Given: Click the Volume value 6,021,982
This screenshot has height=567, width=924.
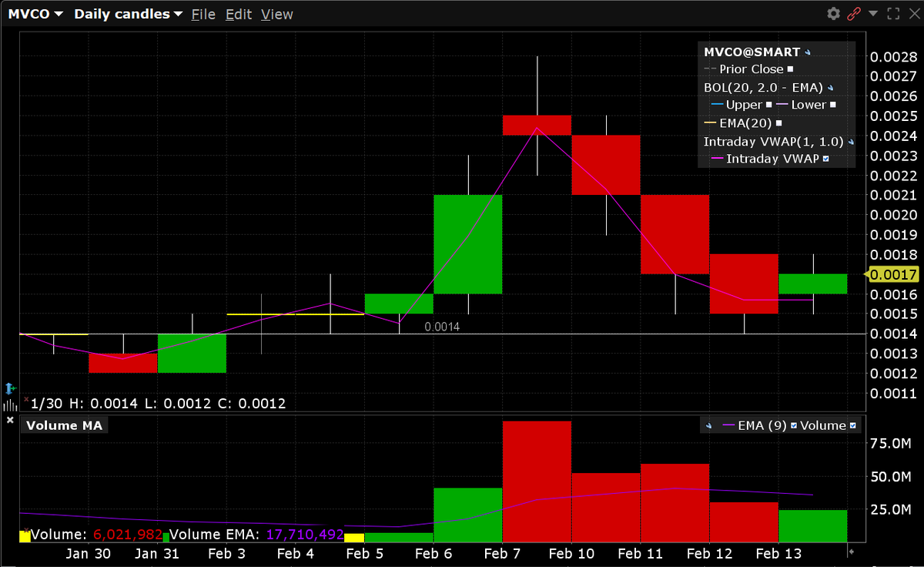Looking at the screenshot, I should point(129,534).
